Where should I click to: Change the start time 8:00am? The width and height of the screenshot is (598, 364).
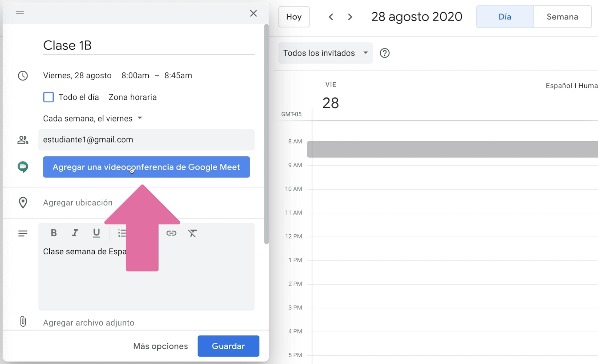[135, 75]
